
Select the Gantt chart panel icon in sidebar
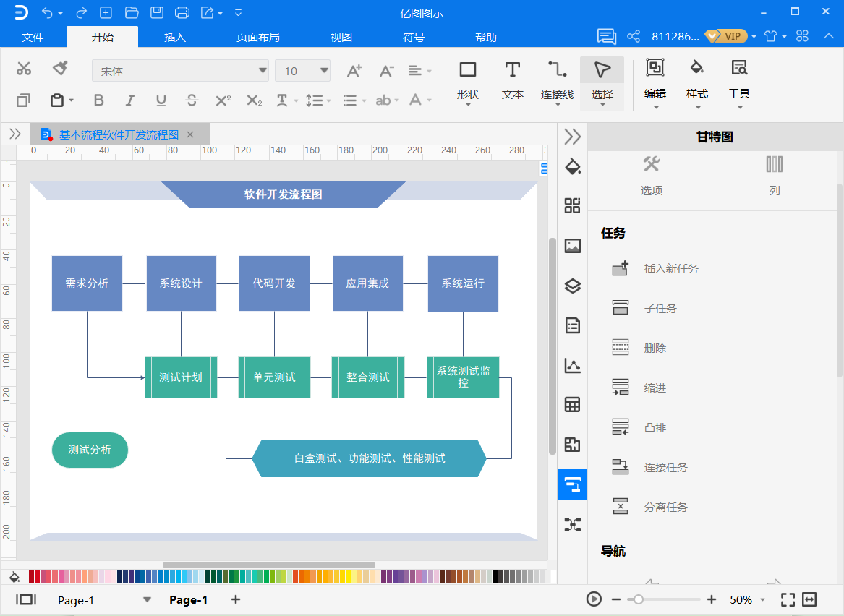(572, 484)
